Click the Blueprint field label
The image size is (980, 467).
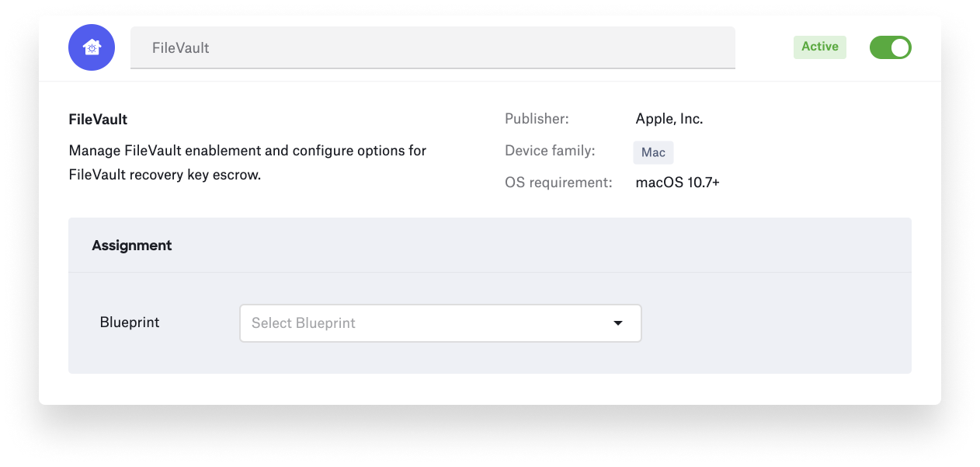pyautogui.click(x=130, y=322)
